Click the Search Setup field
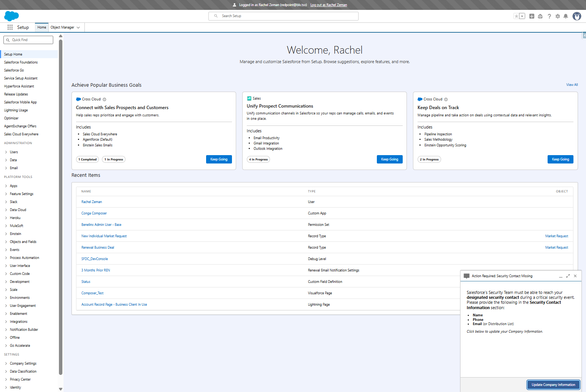Screen dimensions: 586x392 click(283, 16)
